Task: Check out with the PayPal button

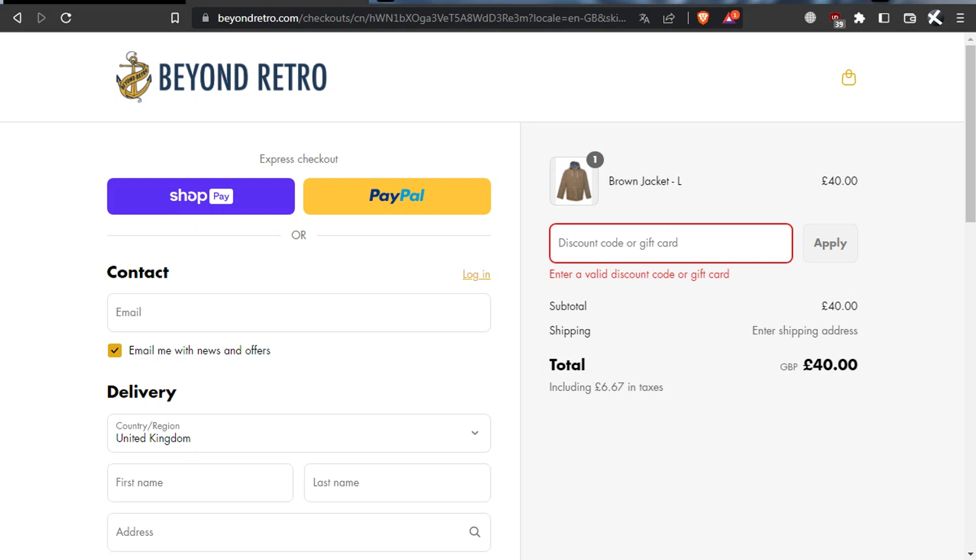Action: (x=397, y=196)
